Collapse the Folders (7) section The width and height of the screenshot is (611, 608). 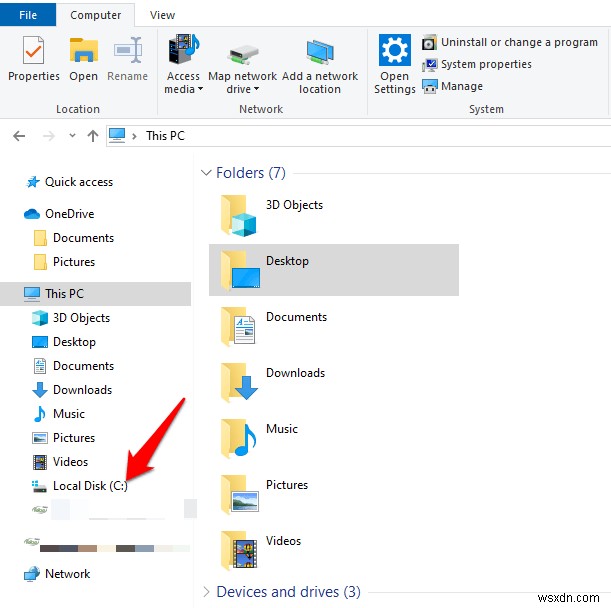click(206, 172)
